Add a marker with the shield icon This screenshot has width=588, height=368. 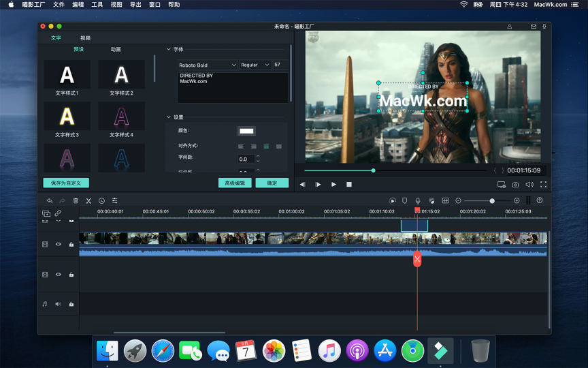coord(405,201)
